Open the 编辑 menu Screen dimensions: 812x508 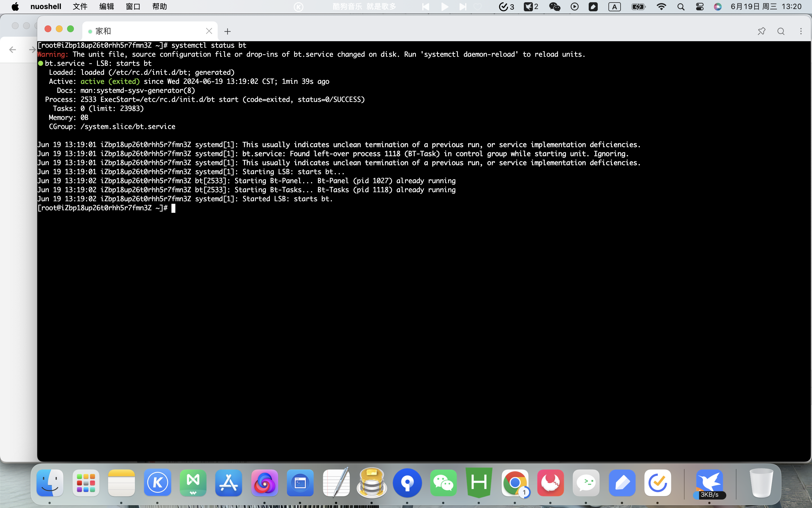click(106, 7)
